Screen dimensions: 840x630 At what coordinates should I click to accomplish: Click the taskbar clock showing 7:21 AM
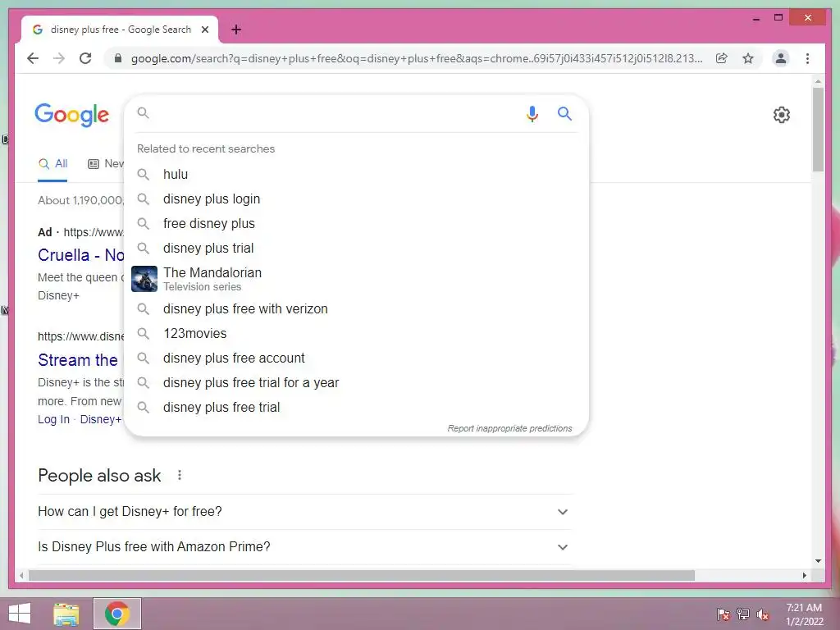coord(804,614)
